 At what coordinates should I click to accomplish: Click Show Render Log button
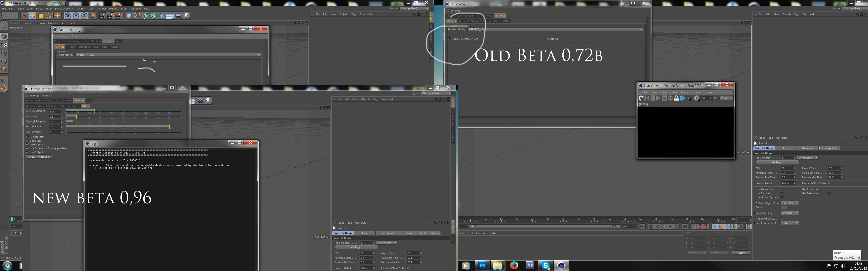pyautogui.click(x=38, y=157)
